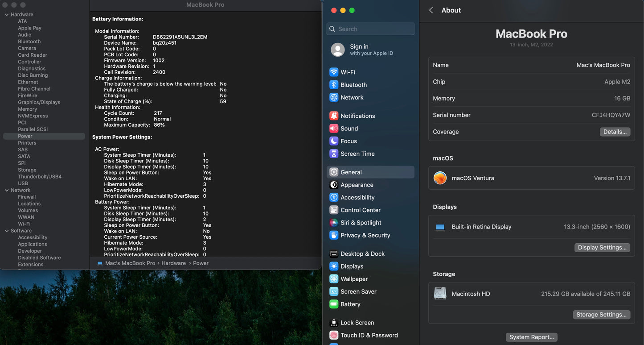The width and height of the screenshot is (644, 345).
Task: Select Printers in Hardware list
Action: click(27, 143)
